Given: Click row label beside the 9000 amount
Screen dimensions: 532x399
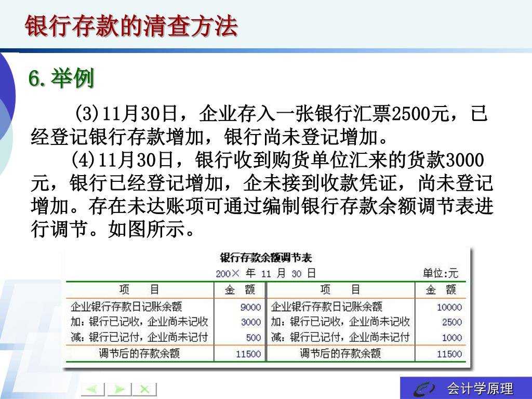Looking at the screenshot, I should pos(126,307).
